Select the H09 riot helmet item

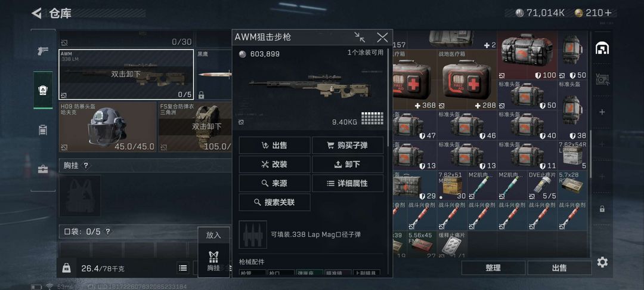pyautogui.click(x=107, y=127)
